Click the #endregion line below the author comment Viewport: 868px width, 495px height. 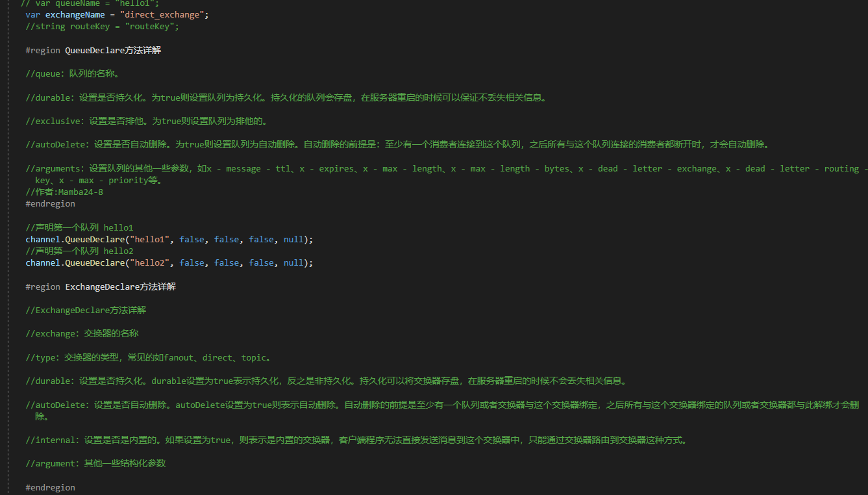(x=51, y=203)
